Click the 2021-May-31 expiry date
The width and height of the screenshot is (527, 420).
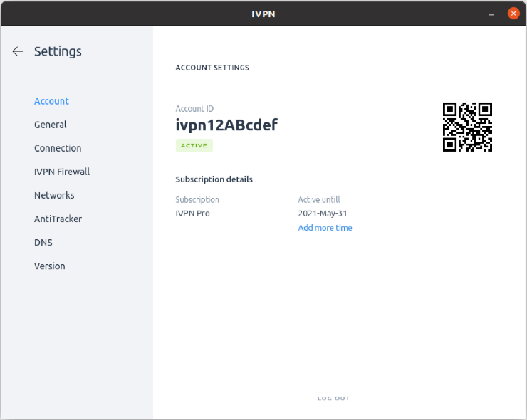click(323, 214)
